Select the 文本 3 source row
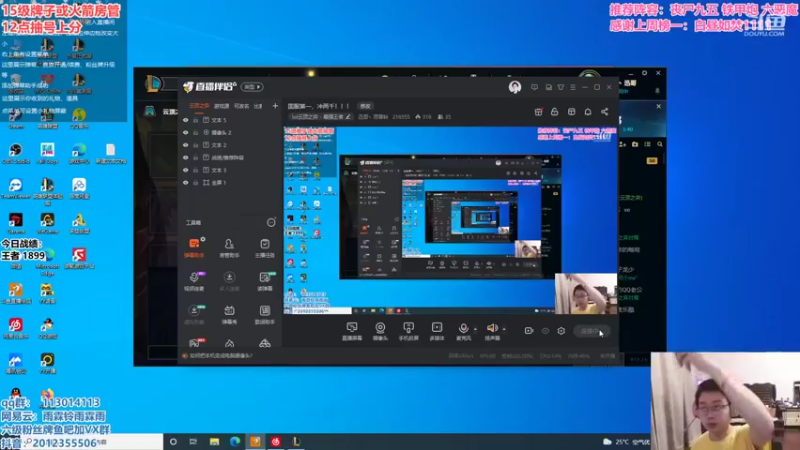 click(230, 170)
